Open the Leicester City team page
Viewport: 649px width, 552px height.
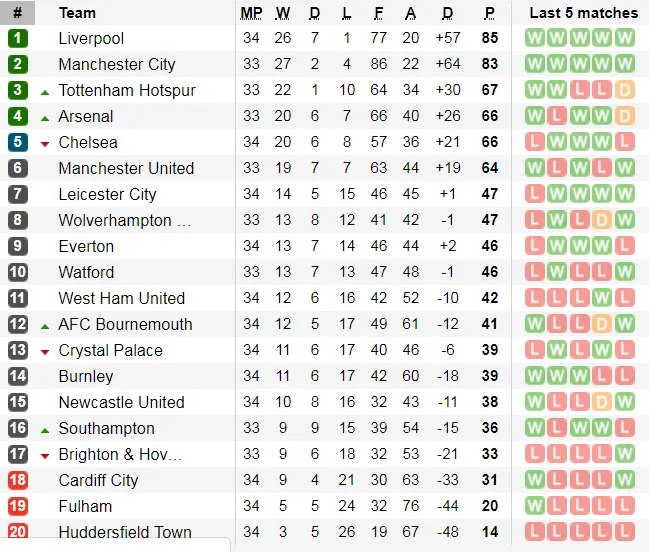pos(108,194)
